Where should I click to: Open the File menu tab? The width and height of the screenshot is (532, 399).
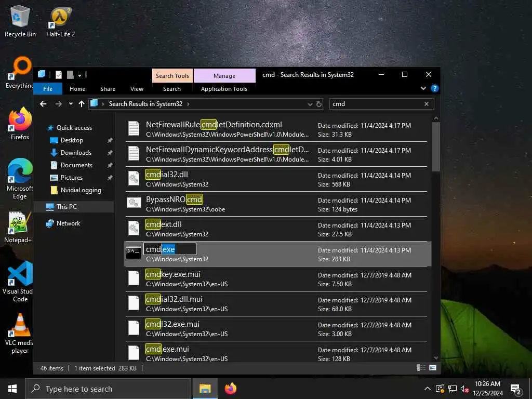pyautogui.click(x=48, y=88)
